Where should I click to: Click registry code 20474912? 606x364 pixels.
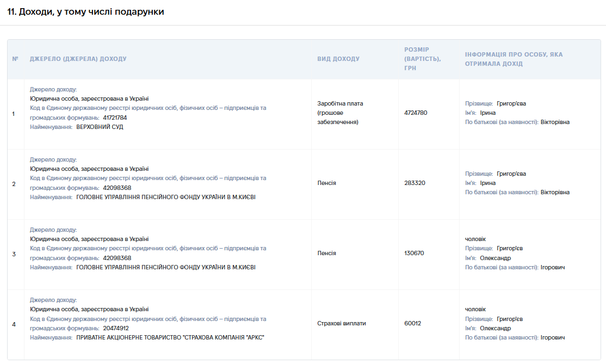(115, 328)
